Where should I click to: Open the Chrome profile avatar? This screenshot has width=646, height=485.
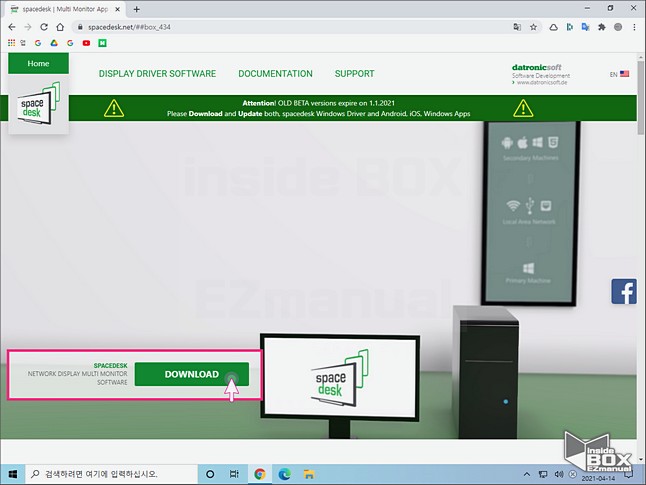pos(618,27)
